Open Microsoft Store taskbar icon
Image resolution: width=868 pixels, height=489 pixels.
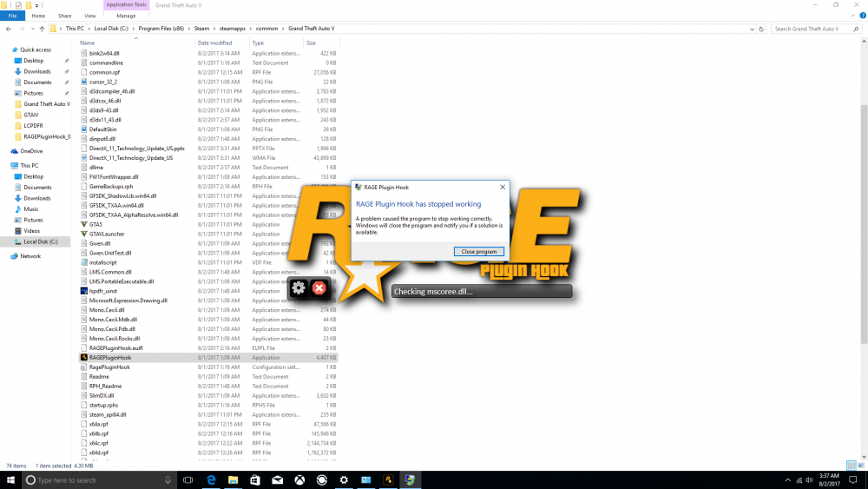[254, 479]
